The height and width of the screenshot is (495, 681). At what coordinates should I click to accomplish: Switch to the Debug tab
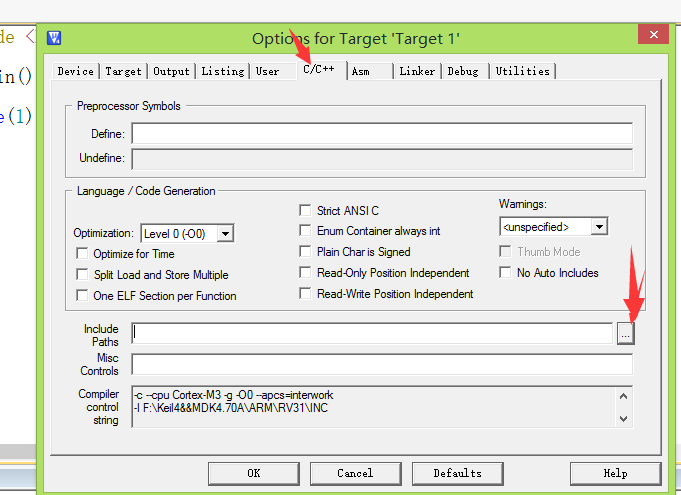pos(463,71)
